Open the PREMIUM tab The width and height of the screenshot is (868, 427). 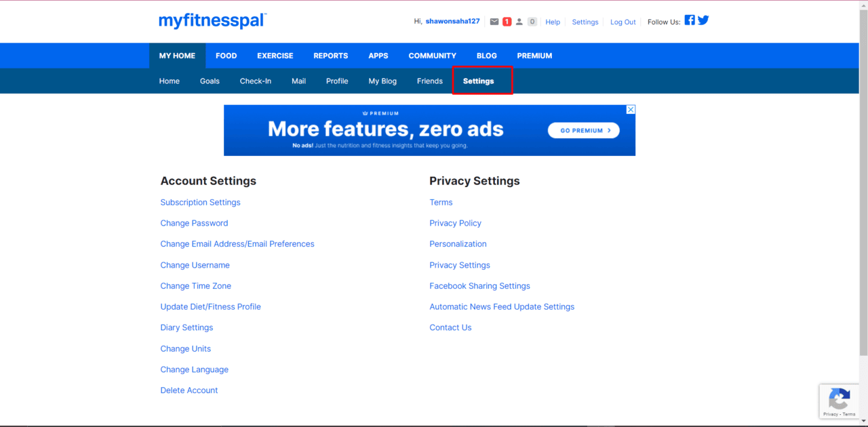pyautogui.click(x=535, y=56)
